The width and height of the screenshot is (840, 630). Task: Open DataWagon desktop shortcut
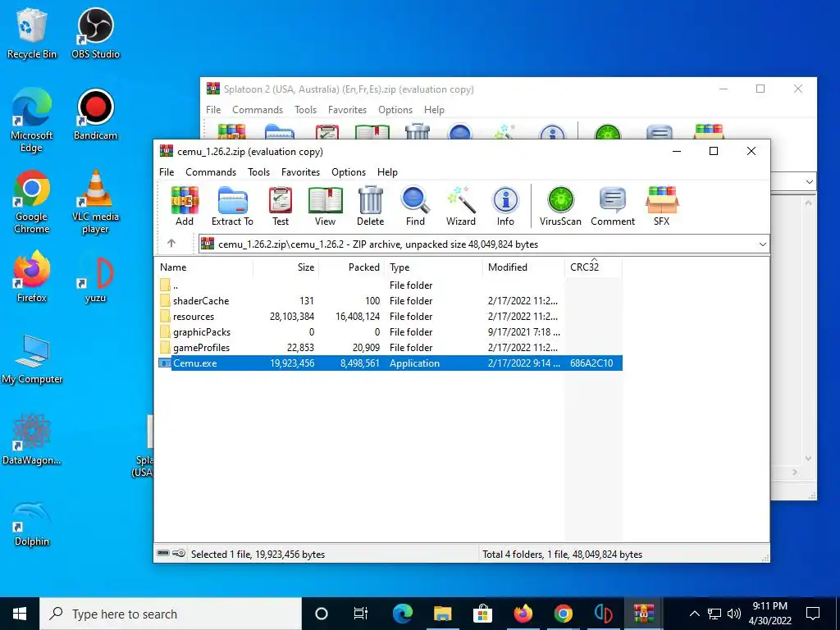click(x=32, y=440)
